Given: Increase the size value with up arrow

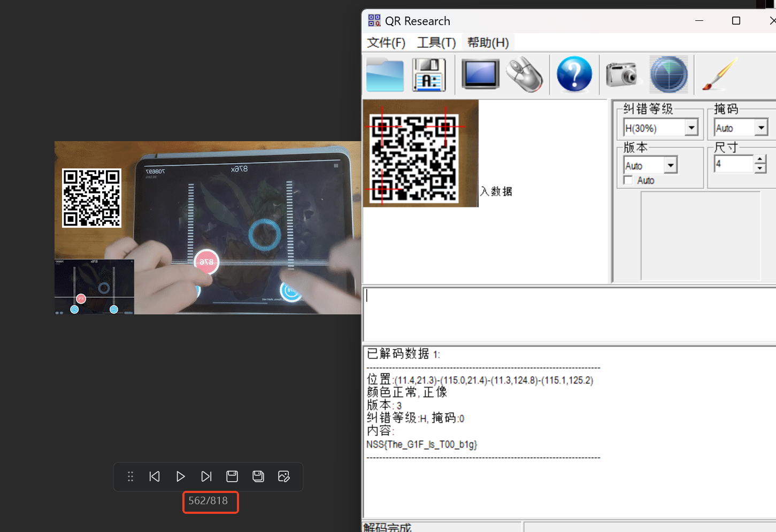Looking at the screenshot, I should pyautogui.click(x=760, y=160).
